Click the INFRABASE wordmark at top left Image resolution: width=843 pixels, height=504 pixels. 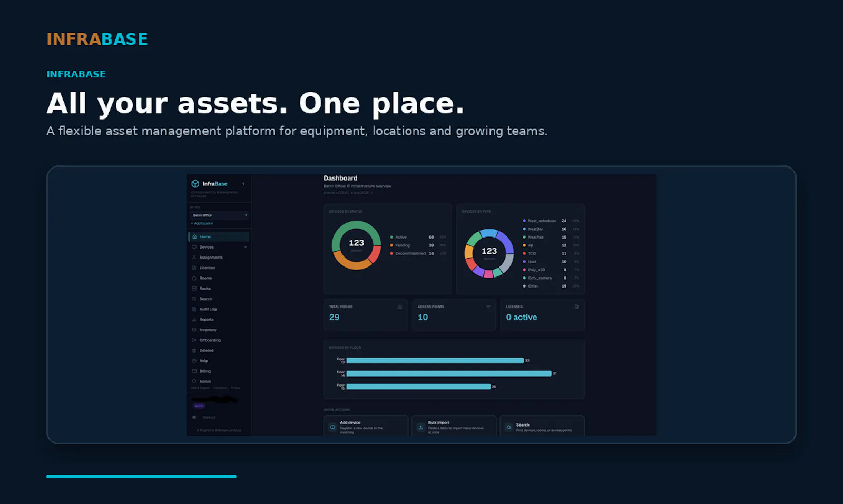(97, 39)
